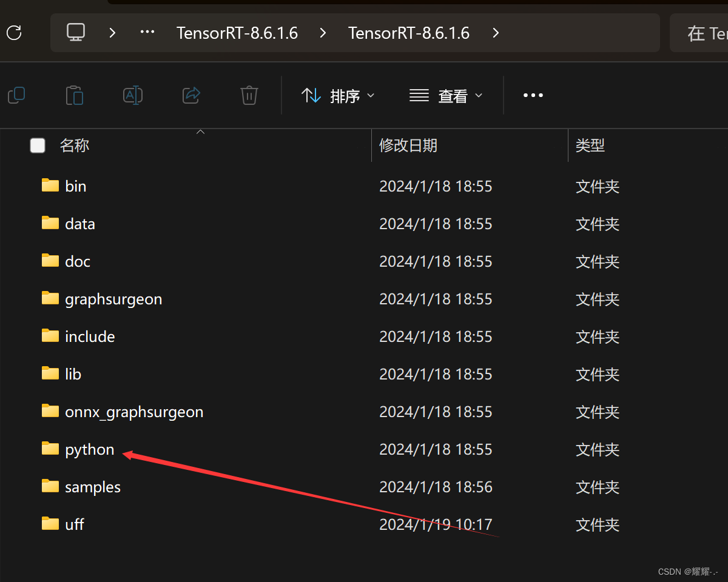Select the samples folder icon
Viewport: 728px width, 582px height.
click(50, 486)
